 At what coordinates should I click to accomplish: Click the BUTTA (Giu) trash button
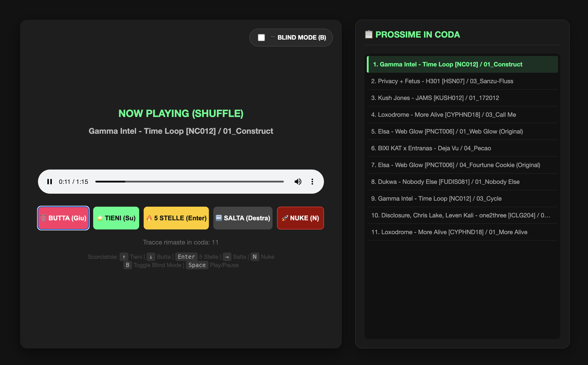(x=63, y=218)
